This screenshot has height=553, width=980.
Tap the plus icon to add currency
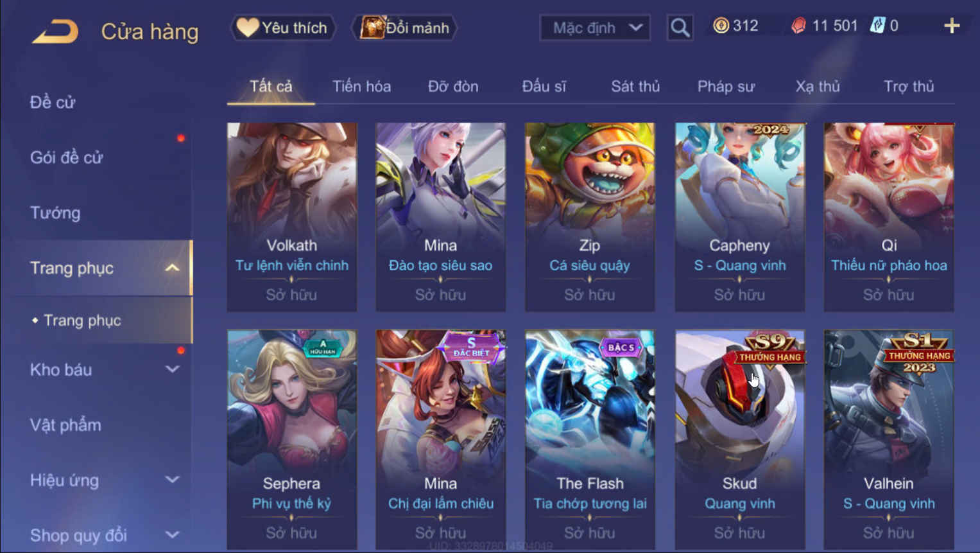coord(952,26)
